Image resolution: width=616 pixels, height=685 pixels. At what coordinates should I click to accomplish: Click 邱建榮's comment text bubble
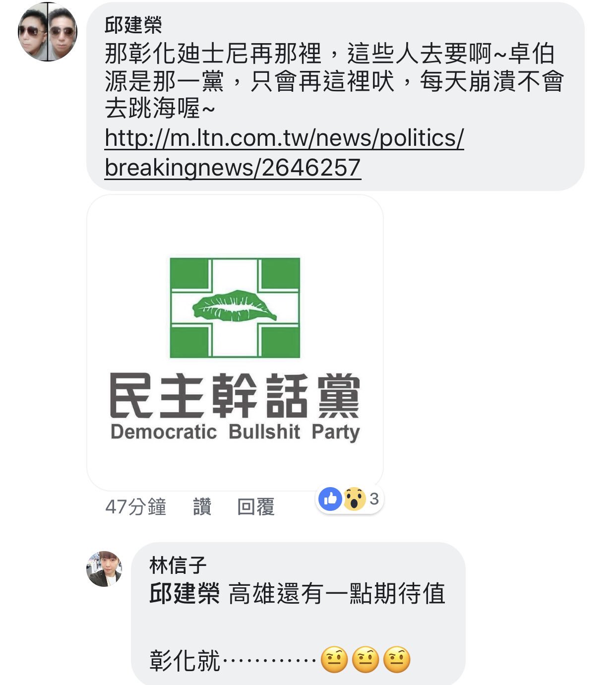pyautogui.click(x=335, y=97)
